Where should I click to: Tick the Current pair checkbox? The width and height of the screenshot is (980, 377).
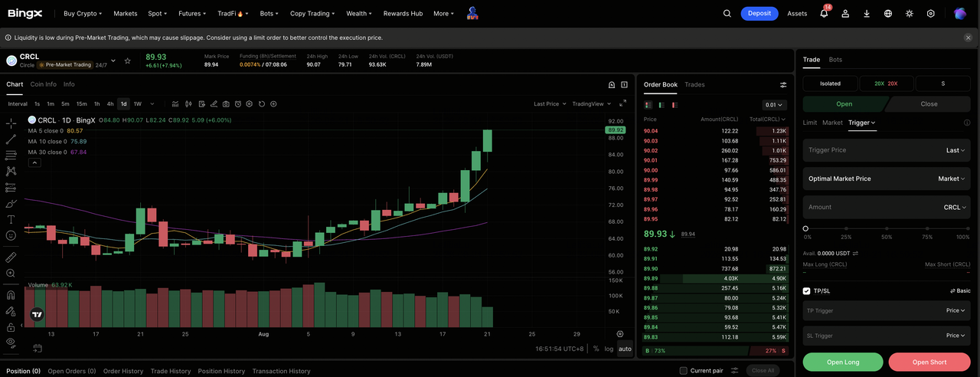coord(684,371)
